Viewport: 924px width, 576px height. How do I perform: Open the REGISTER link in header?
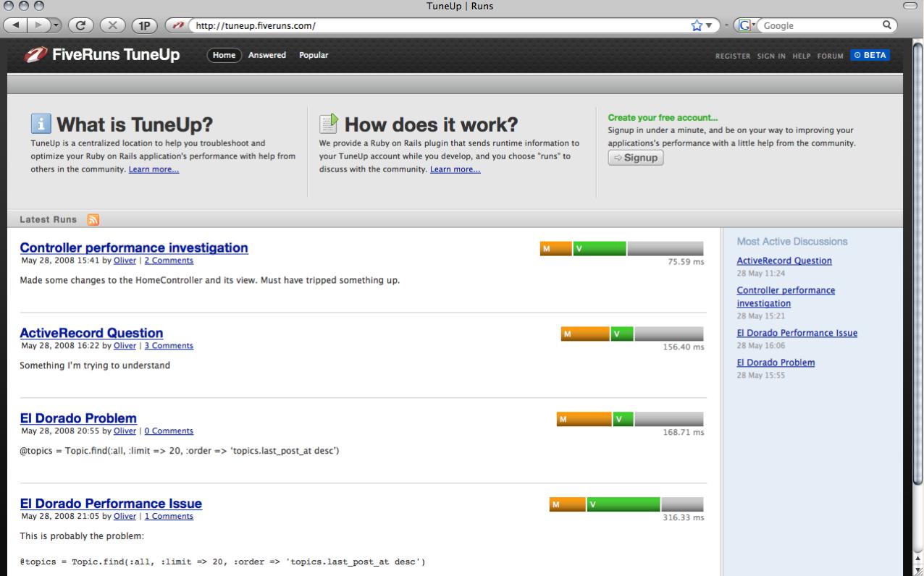point(733,56)
